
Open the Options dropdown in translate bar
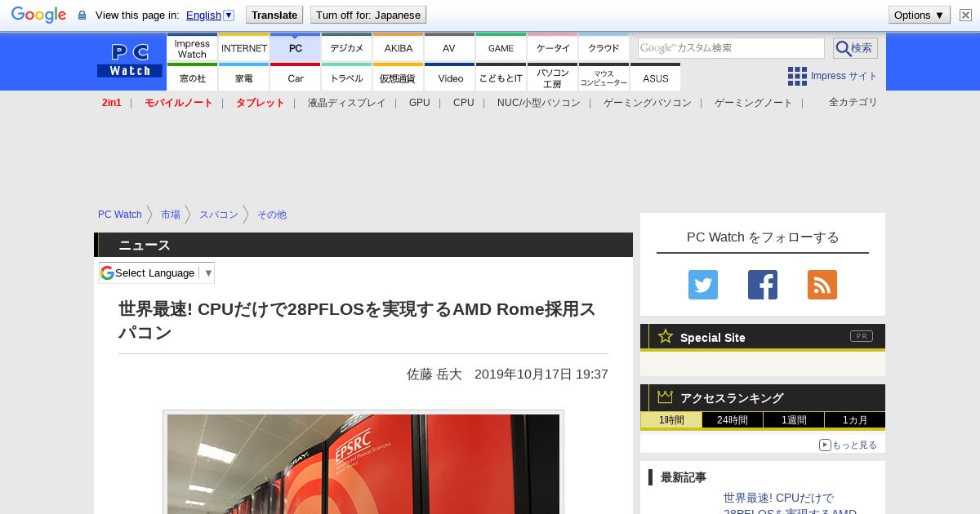tap(920, 15)
